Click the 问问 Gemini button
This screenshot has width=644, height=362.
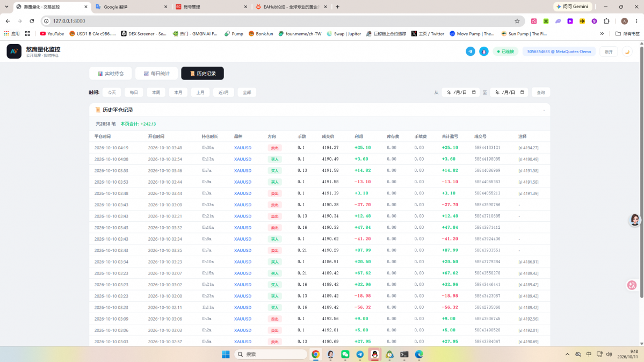573,6
